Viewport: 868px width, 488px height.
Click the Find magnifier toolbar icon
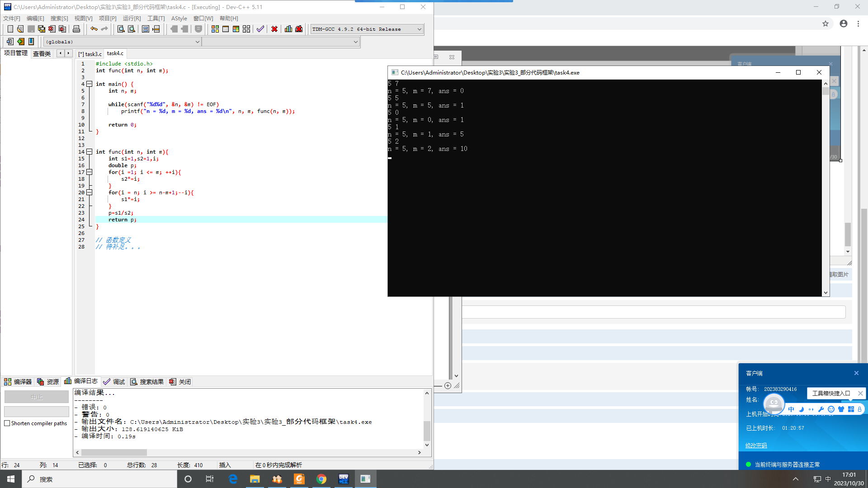(121, 29)
